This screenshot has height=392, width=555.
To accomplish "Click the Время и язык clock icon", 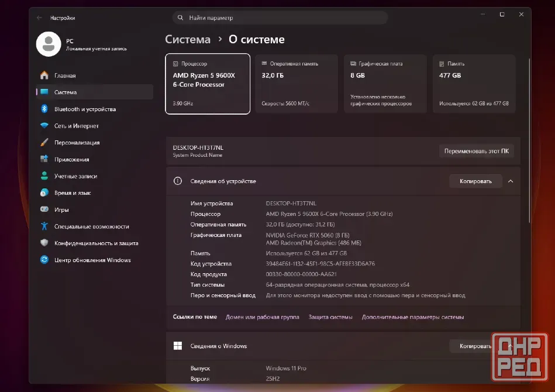I will [44, 192].
